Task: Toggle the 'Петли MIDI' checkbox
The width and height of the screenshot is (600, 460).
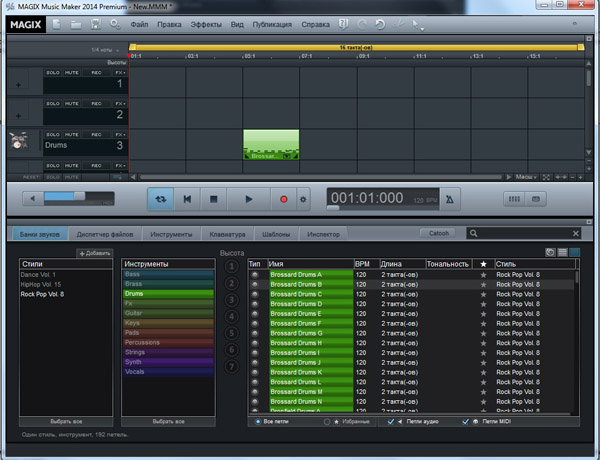Action: 463,422
